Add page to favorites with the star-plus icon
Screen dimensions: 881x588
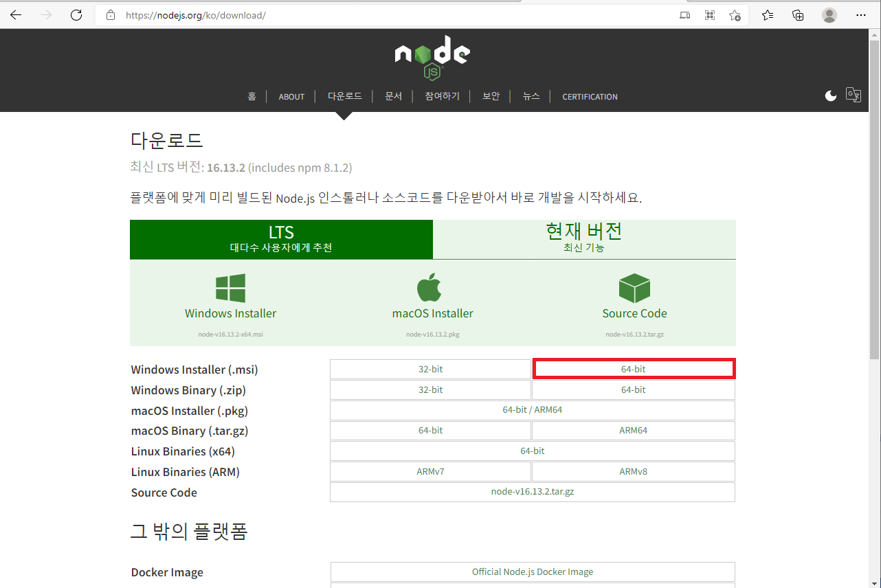coord(735,15)
